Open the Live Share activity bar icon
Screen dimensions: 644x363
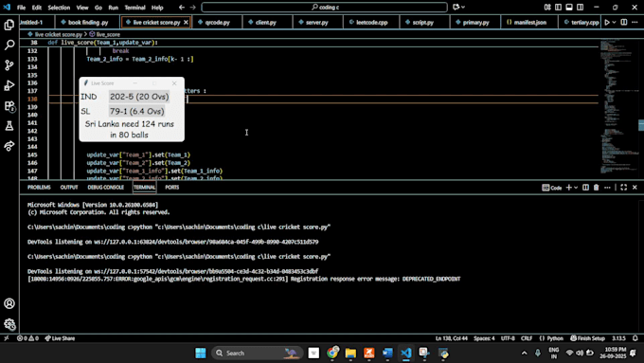9,146
